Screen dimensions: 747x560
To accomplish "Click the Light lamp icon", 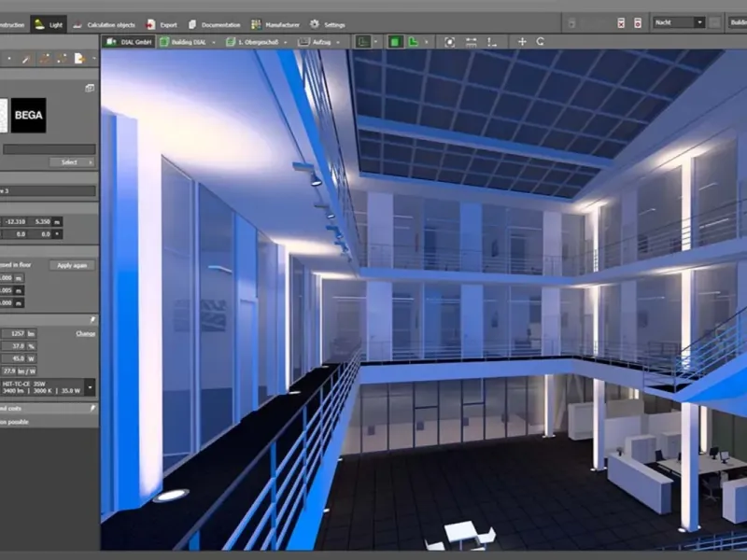I will pos(39,24).
